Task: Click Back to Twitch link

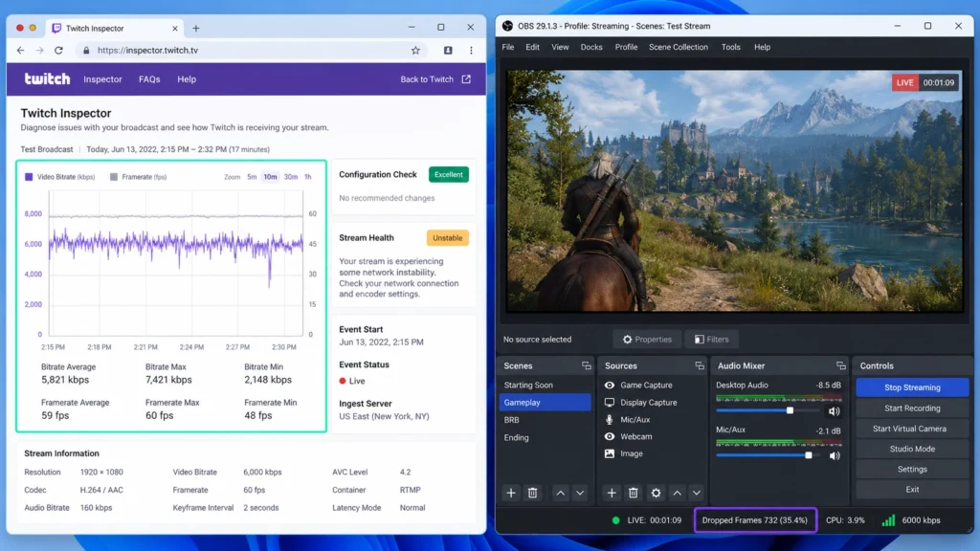Action: [x=435, y=79]
